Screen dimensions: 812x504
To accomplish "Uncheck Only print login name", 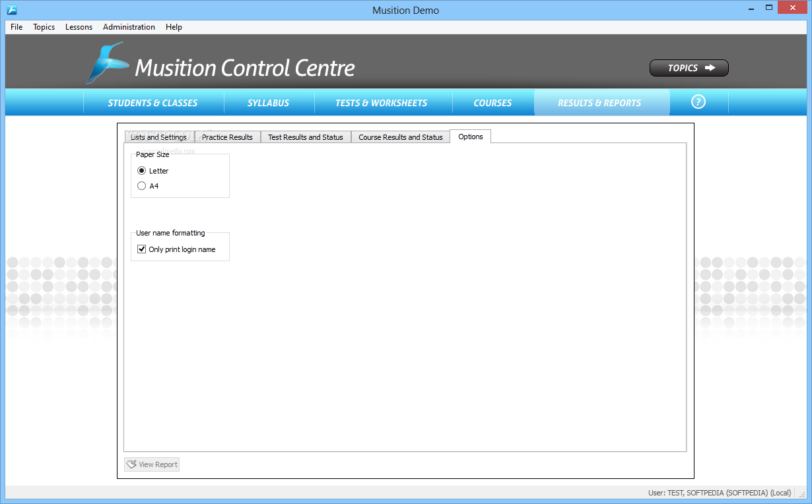I will [176, 249].
